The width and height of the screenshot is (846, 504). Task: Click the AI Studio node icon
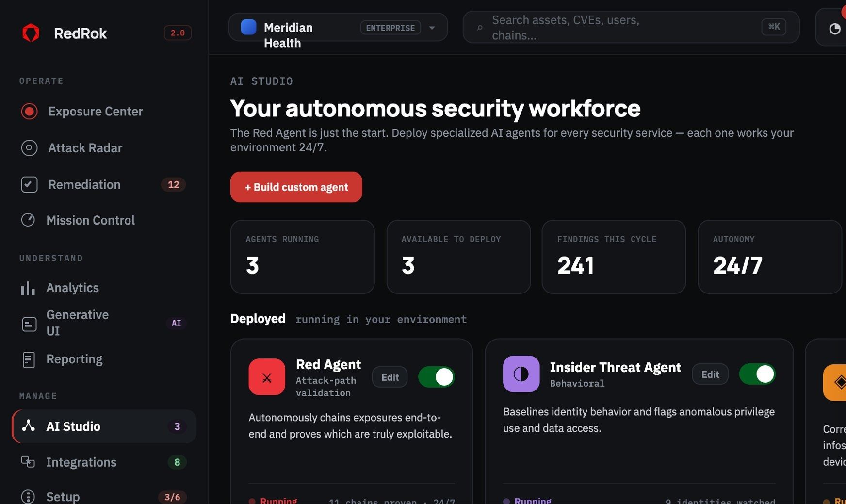pyautogui.click(x=29, y=426)
